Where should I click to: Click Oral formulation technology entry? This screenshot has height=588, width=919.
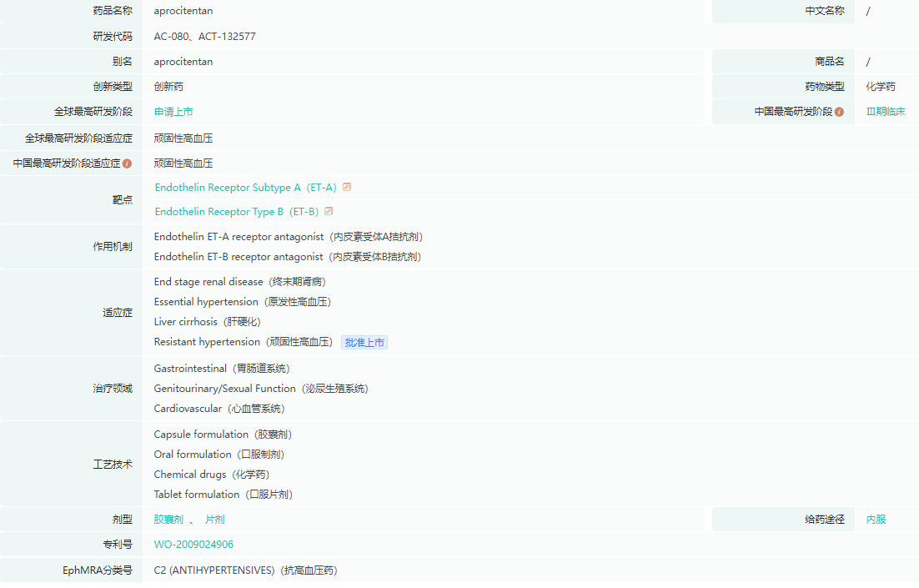point(219,455)
